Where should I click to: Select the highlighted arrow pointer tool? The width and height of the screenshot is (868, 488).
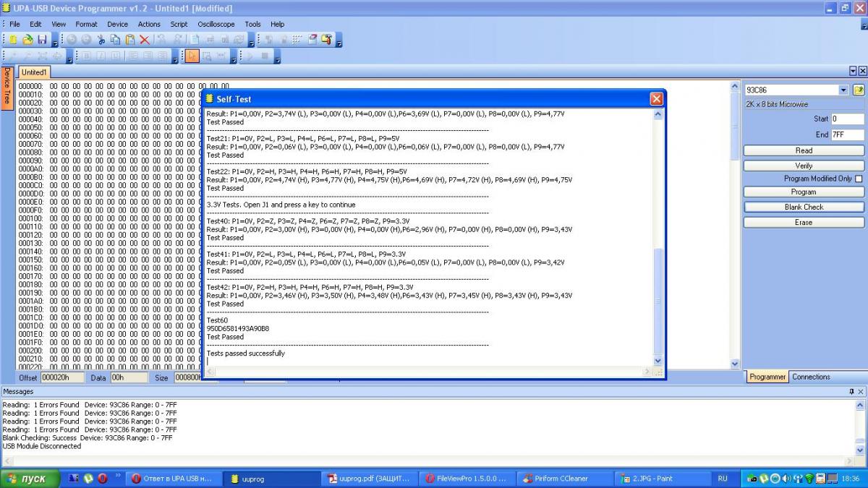coord(192,56)
